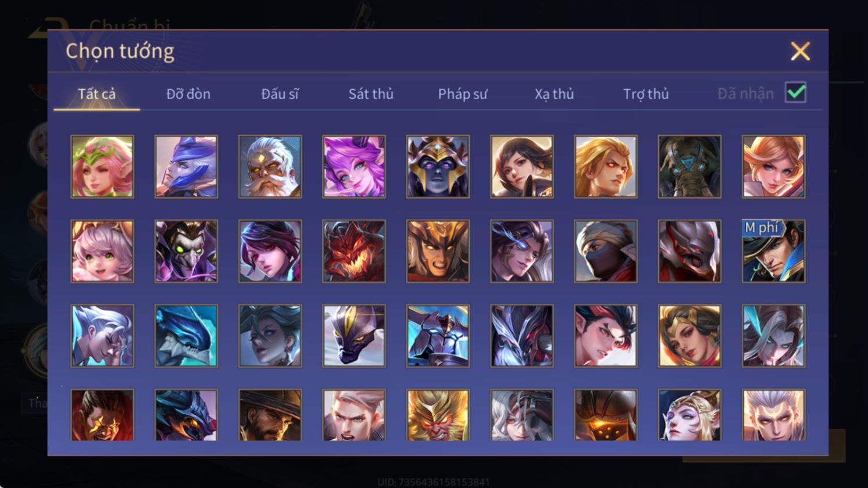
Task: Select the Tất cả tab
Action: 97,94
